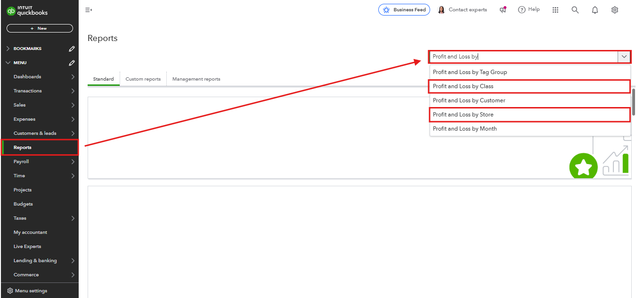
Task: Expand the Bookmarks section
Action: [x=8, y=49]
